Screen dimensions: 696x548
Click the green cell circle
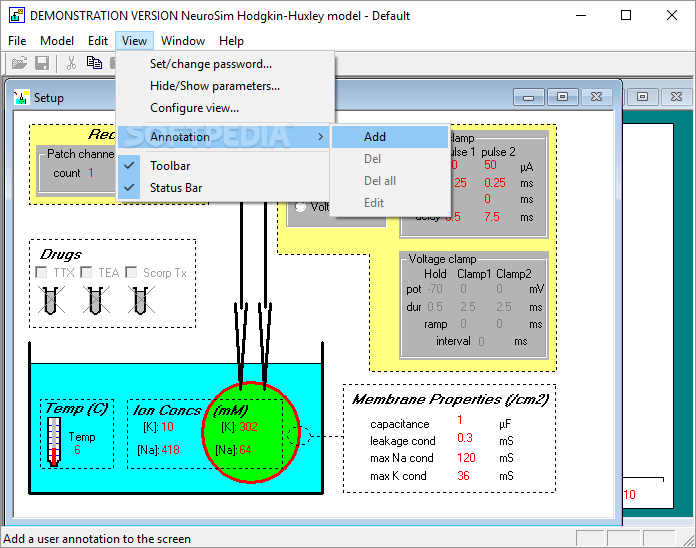tap(251, 432)
